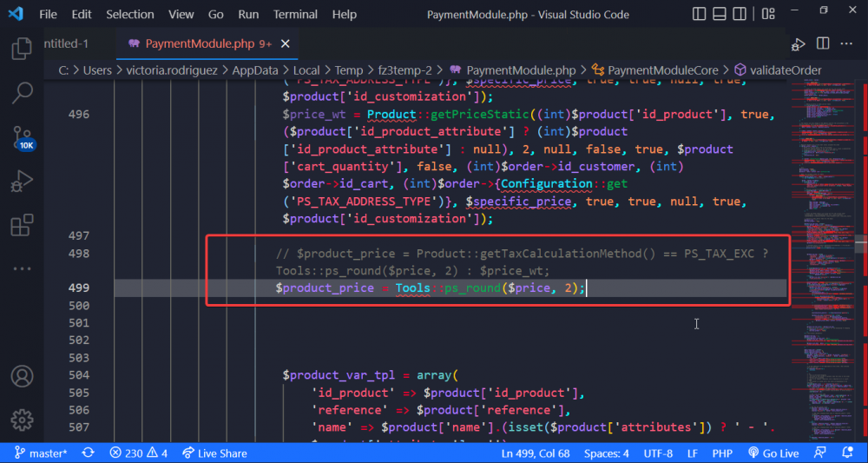Open the Manage gear icon

point(23,420)
